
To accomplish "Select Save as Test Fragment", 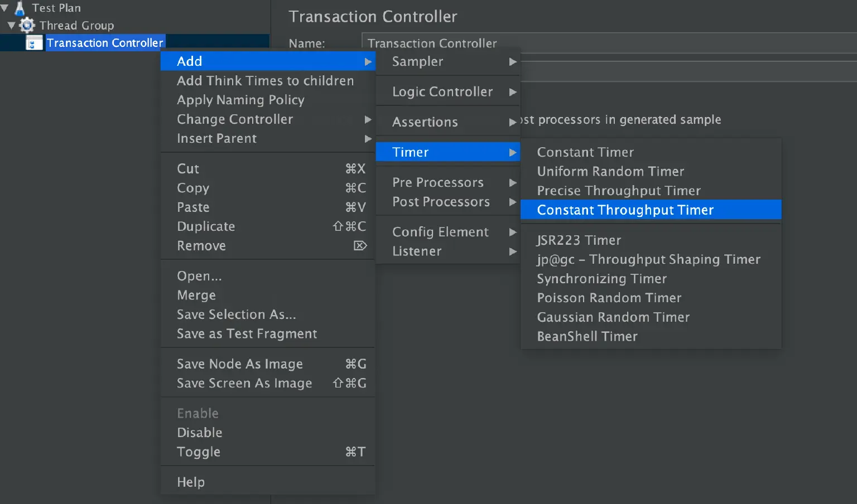I will [247, 333].
